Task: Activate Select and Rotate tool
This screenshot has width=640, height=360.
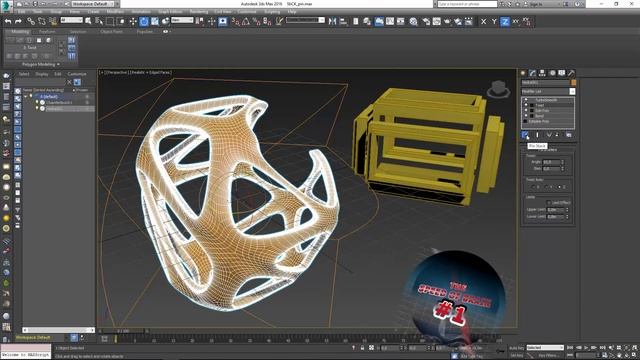Action: click(144, 21)
